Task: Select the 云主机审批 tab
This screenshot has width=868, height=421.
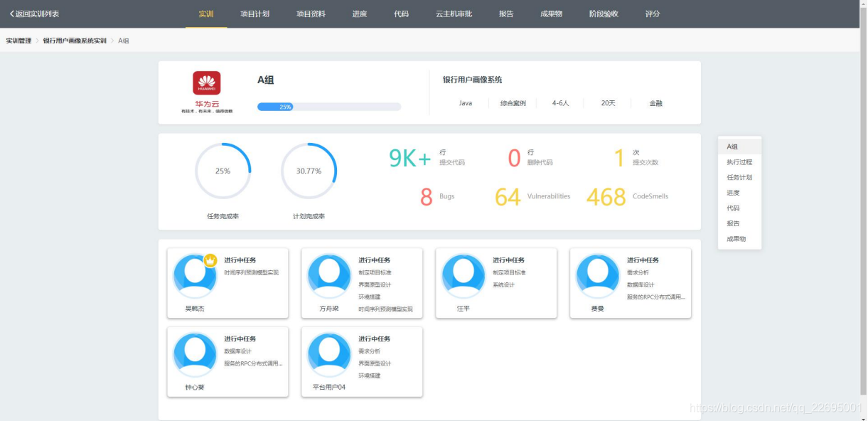Action: (x=455, y=12)
